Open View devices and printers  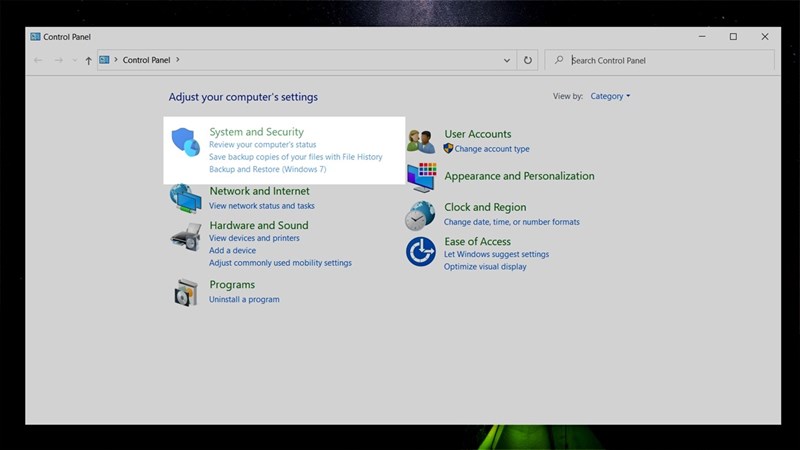point(254,238)
